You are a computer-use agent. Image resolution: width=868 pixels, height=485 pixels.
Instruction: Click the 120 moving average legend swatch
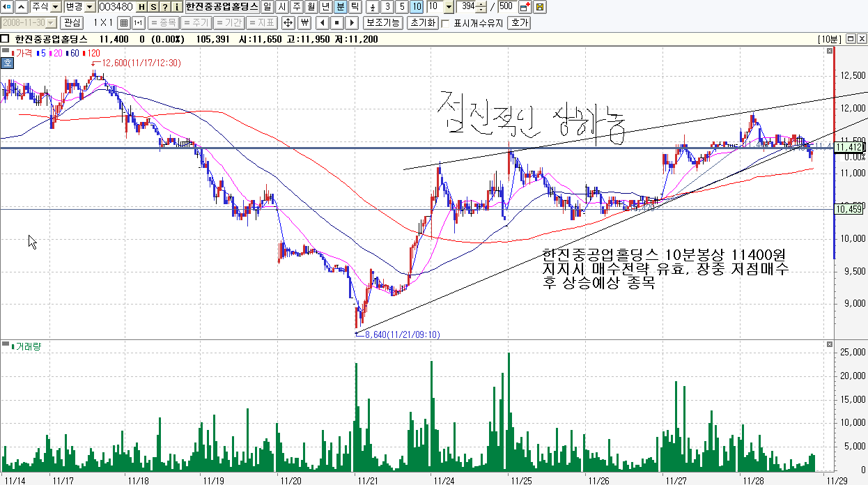coord(84,53)
